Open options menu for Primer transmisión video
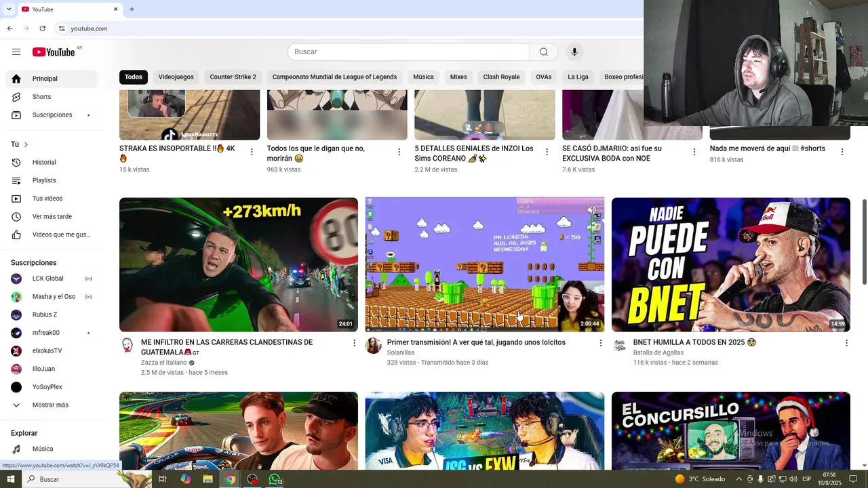Viewport: 868px width, 488px height. click(x=600, y=343)
